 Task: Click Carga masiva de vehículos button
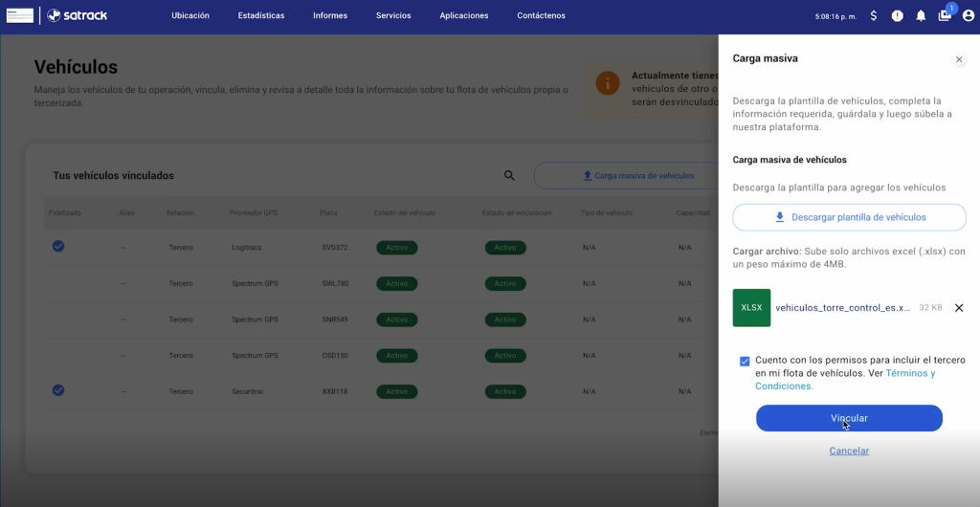pyautogui.click(x=626, y=175)
